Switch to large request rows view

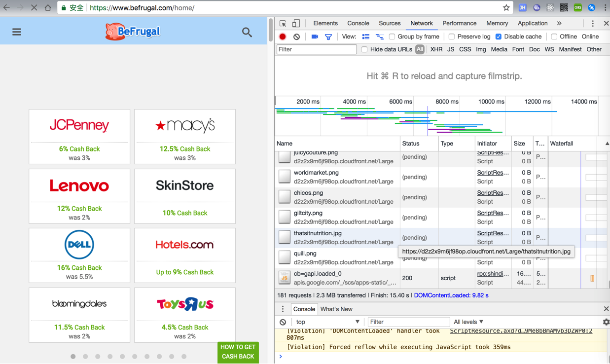tap(366, 36)
